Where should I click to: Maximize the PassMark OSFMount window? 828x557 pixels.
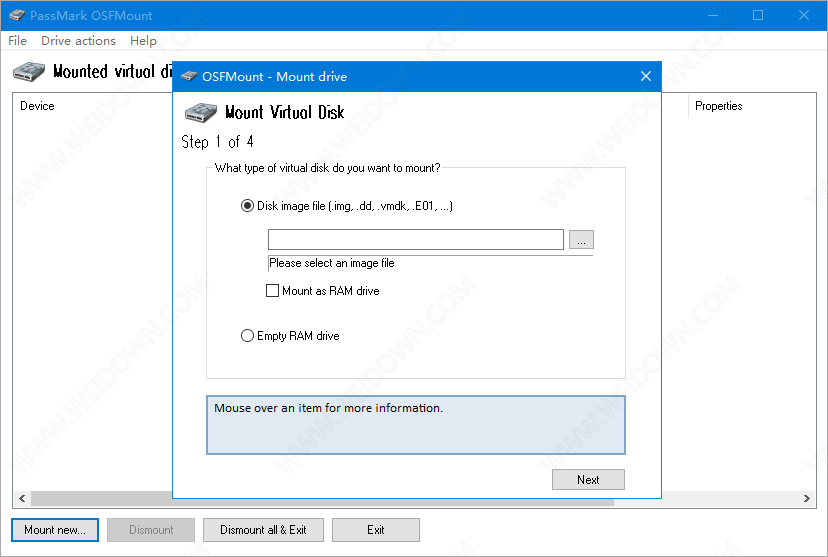click(x=758, y=16)
